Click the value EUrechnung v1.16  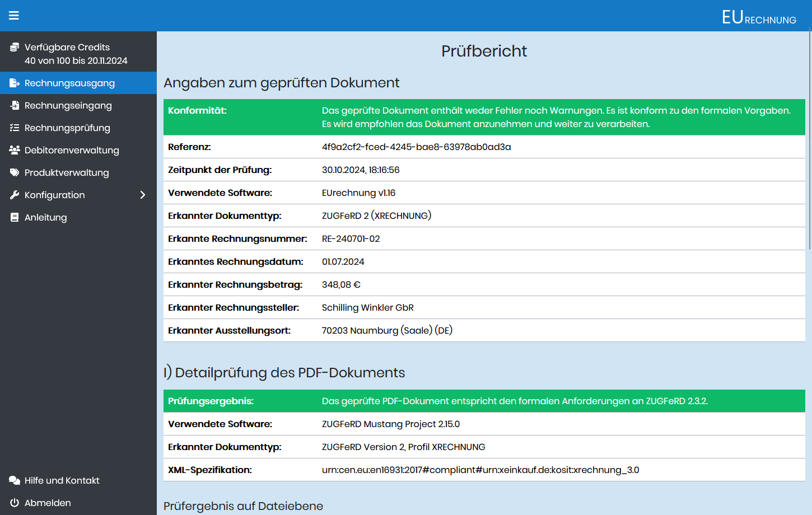[358, 193]
